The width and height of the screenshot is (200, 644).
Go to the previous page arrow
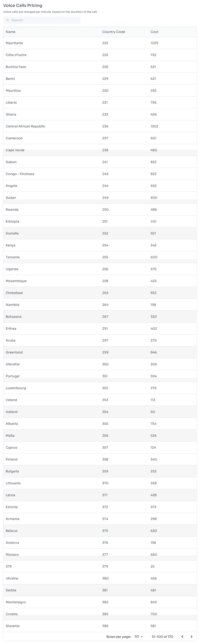pos(182,636)
